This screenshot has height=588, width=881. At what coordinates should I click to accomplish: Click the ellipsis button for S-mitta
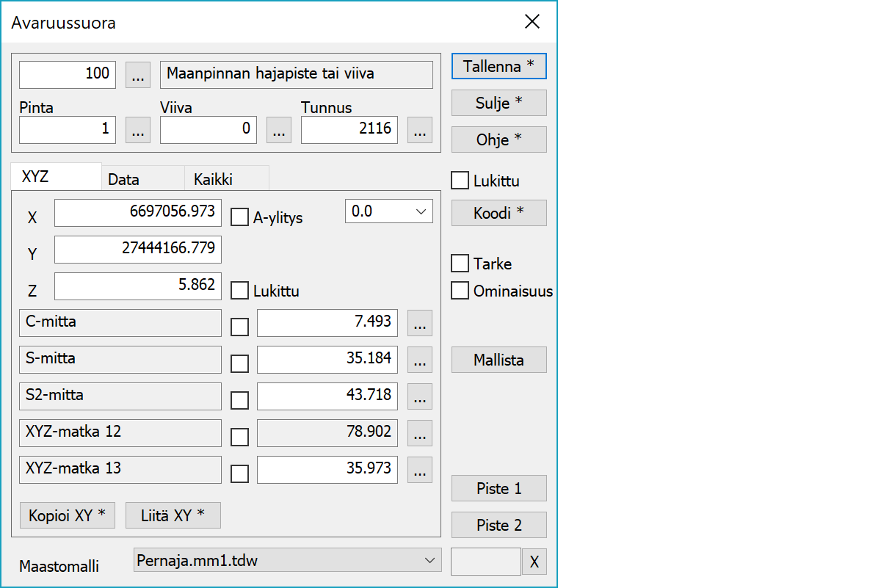[419, 360]
